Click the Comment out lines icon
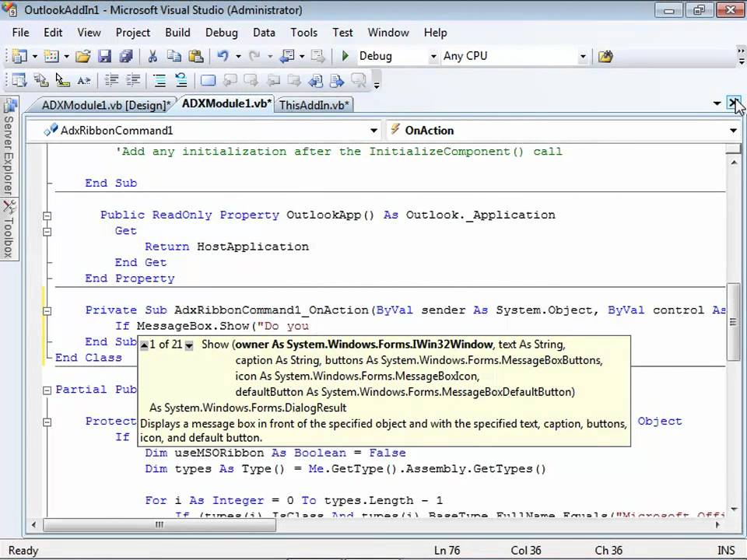The height and width of the screenshot is (560, 747). point(160,80)
